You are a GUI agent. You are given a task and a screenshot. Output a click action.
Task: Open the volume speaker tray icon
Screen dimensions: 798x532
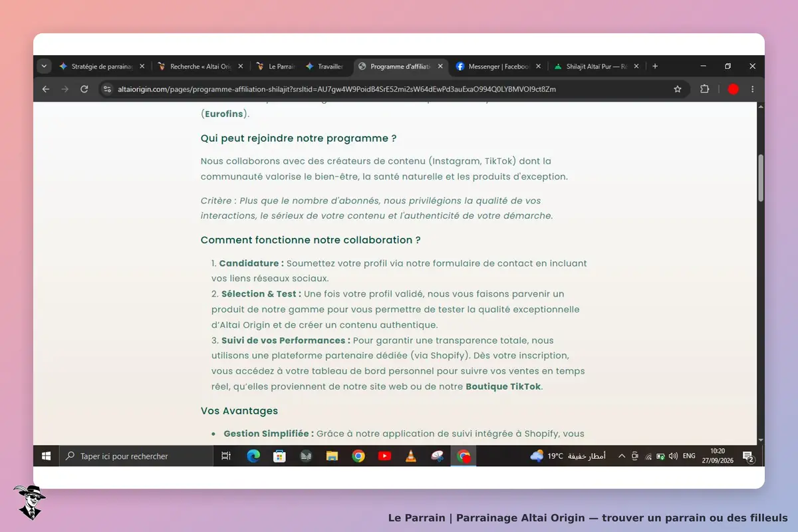point(674,456)
